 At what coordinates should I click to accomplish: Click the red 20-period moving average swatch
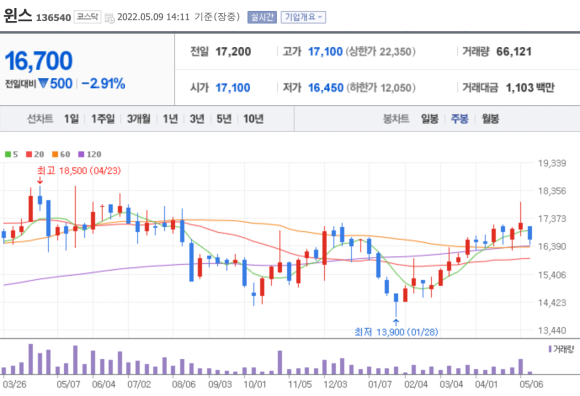coord(29,154)
